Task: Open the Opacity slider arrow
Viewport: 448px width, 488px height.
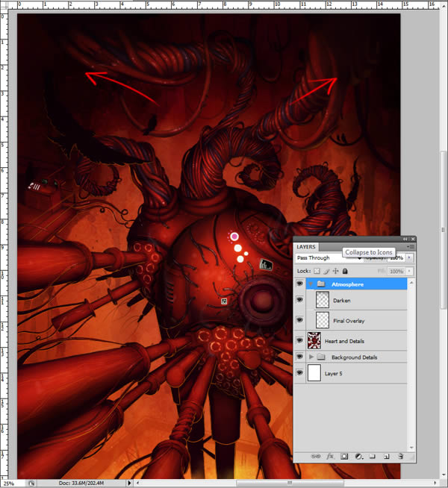Action: tap(409, 257)
